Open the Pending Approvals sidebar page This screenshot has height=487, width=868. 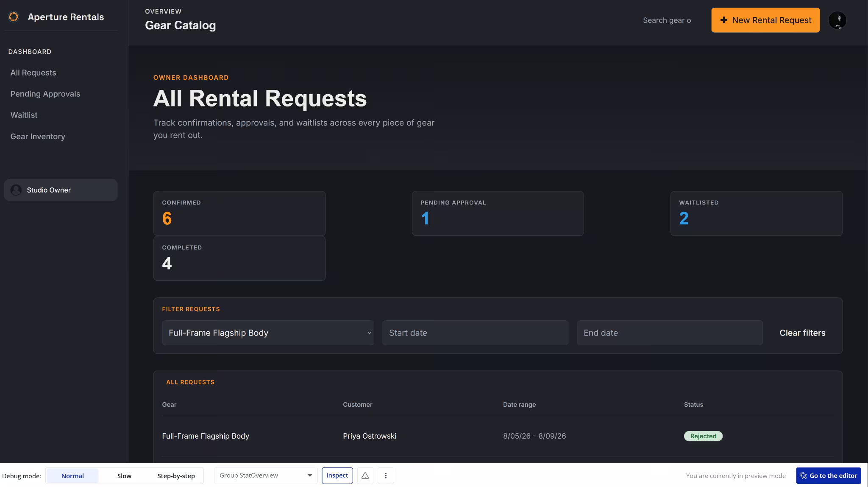tap(45, 94)
